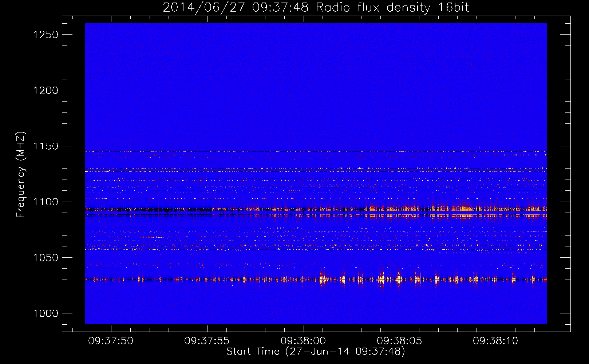Click the 1200 frequency tick label
Viewport: 589px width, 364px height.
(x=46, y=90)
